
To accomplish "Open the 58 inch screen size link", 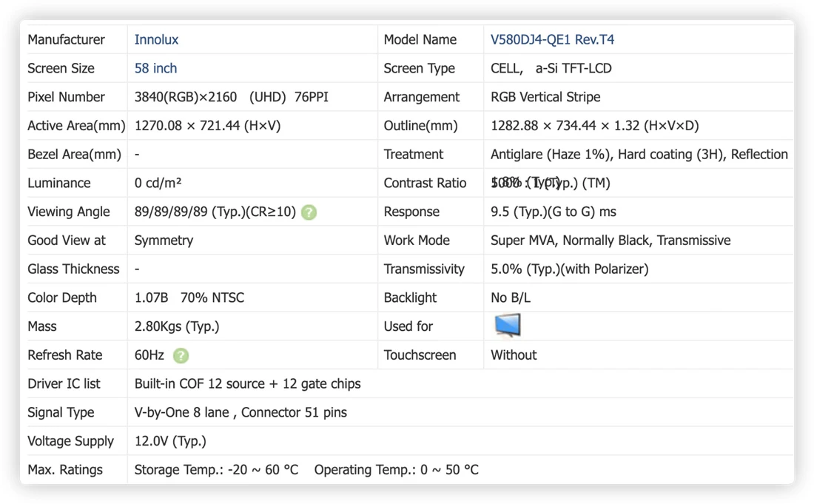I will click(155, 68).
